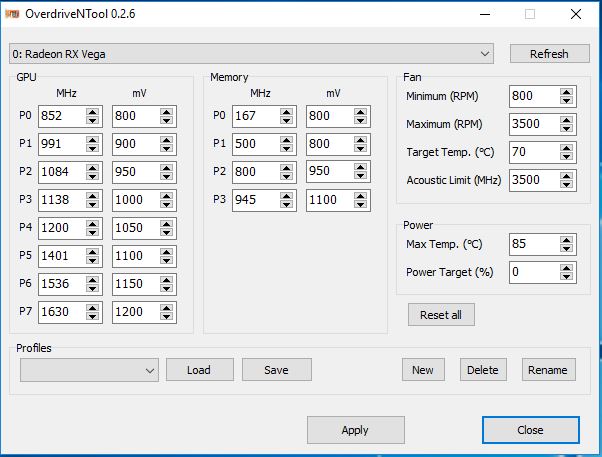Click the Reset all button

[441, 315]
